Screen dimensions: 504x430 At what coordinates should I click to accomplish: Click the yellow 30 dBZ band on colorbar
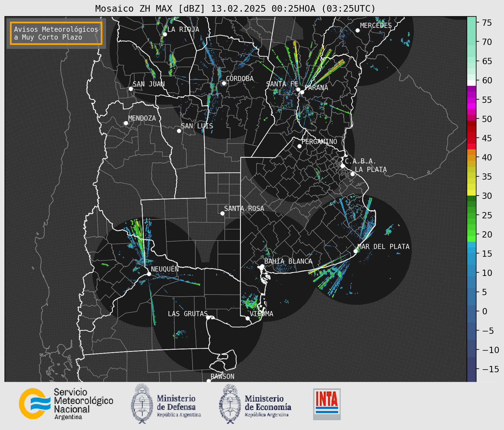pyautogui.click(x=471, y=193)
